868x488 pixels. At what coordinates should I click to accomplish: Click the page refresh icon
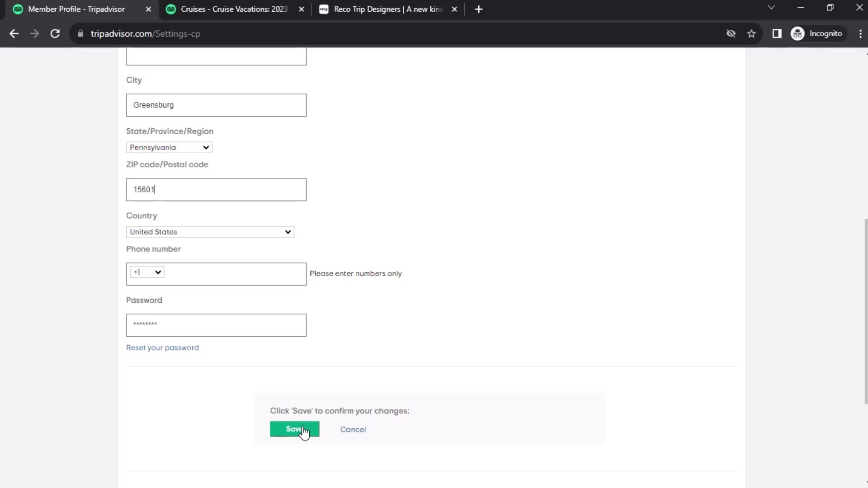point(55,33)
